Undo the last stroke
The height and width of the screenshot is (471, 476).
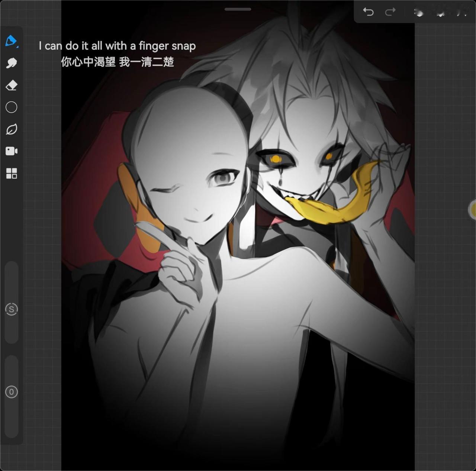(x=368, y=12)
